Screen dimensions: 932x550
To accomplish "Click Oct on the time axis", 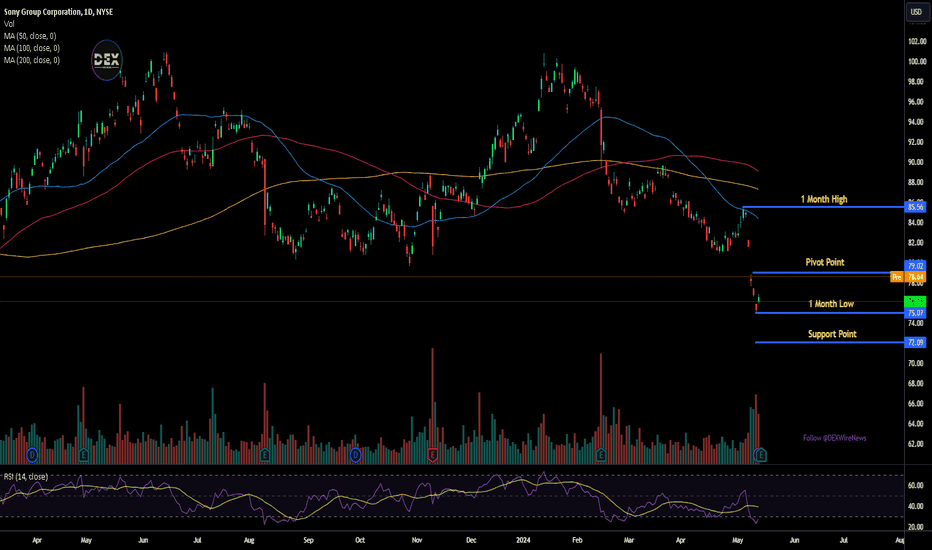I will click(x=360, y=540).
